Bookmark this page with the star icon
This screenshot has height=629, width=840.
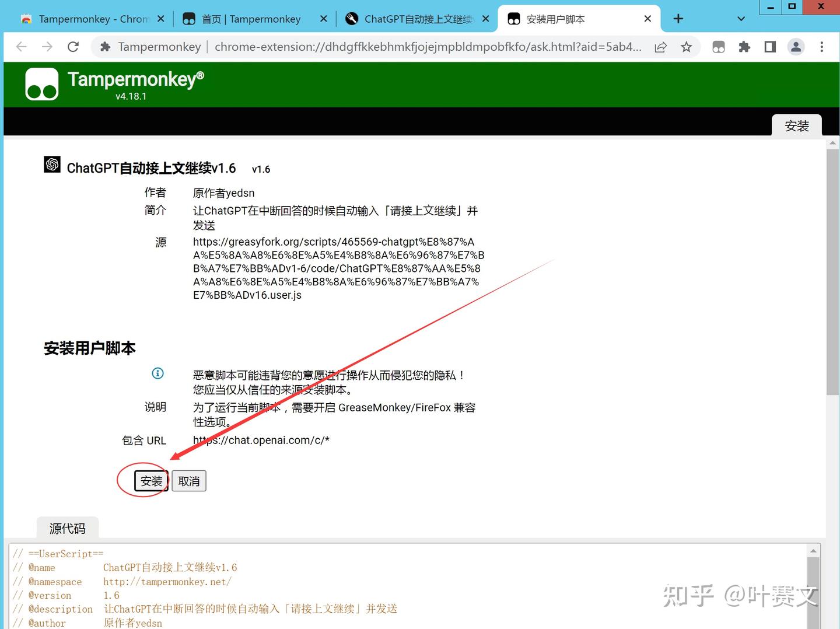[x=687, y=47]
